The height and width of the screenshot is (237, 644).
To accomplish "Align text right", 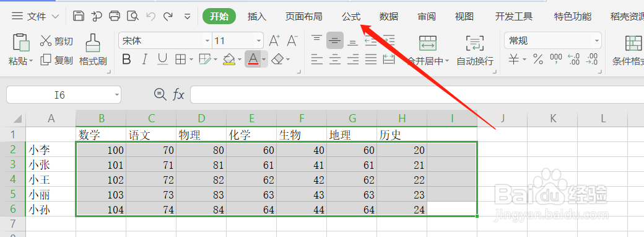I will tap(353, 60).
